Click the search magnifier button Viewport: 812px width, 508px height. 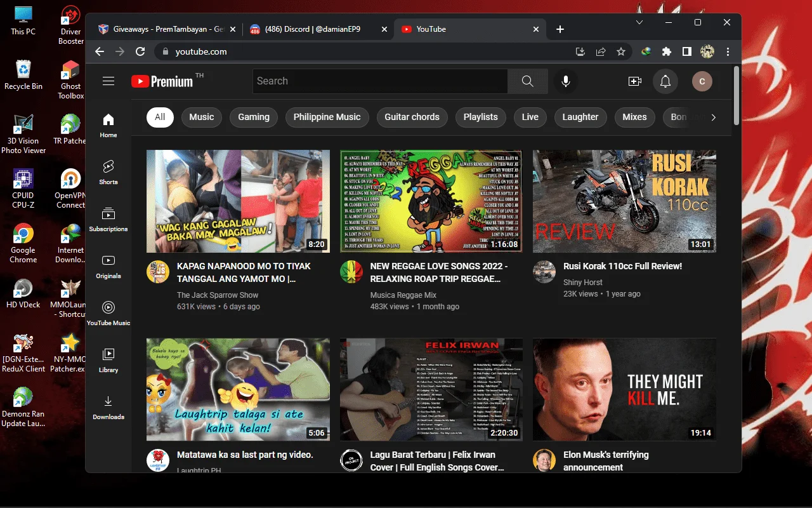(528, 81)
